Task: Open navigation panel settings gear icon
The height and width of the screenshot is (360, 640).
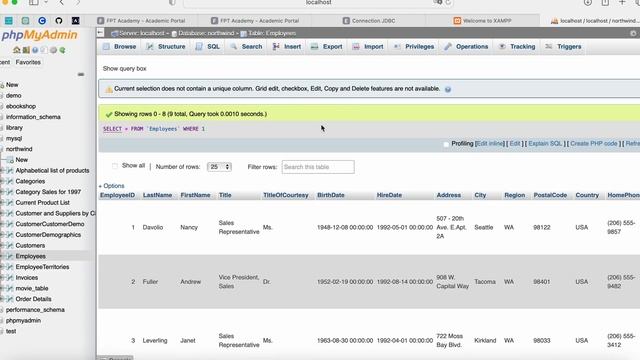Action: [x=53, y=50]
